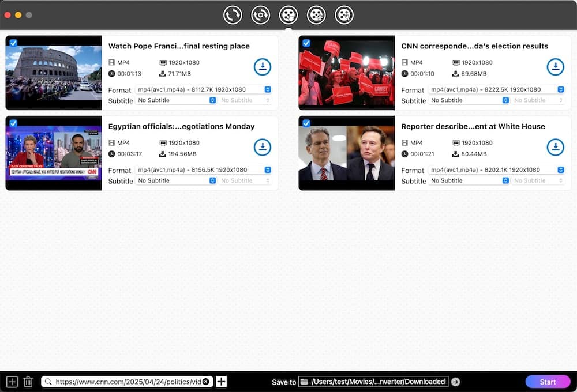
Task: Download the Pope Francis video via circle icon
Action: coord(263,66)
